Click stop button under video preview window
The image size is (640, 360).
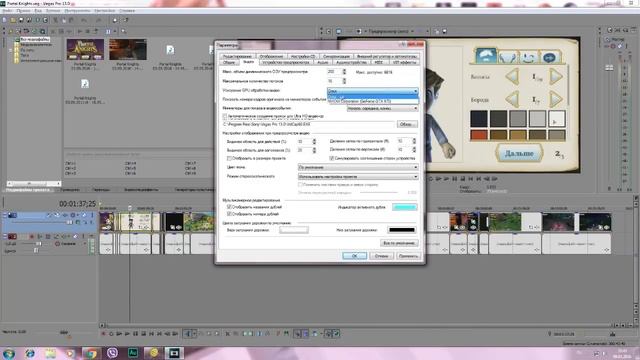pyautogui.click(x=462, y=179)
